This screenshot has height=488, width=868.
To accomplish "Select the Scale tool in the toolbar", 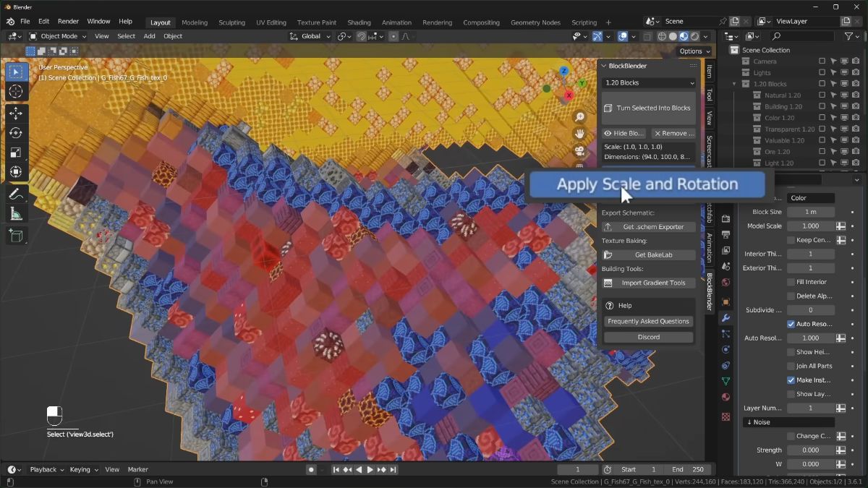I will tap(16, 152).
